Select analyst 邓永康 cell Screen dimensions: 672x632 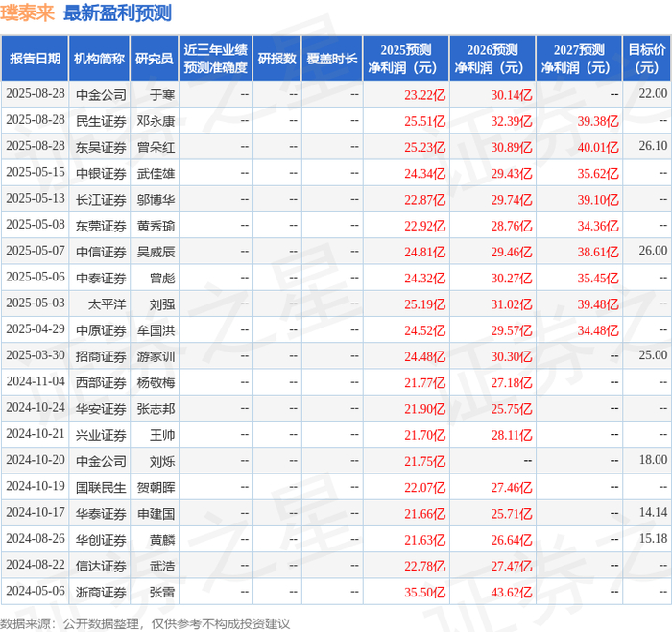tap(156, 121)
